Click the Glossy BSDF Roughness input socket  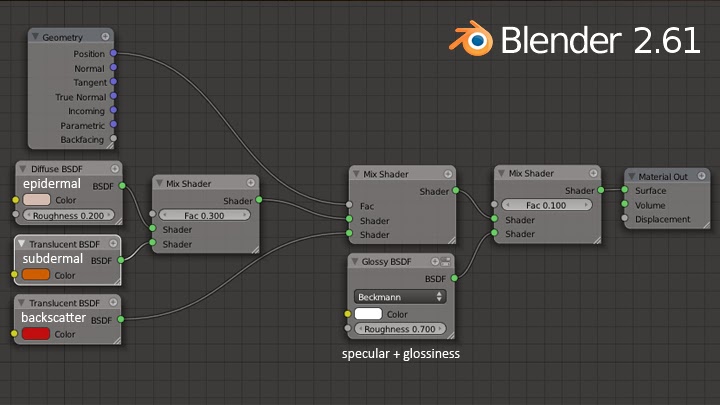tap(348, 328)
